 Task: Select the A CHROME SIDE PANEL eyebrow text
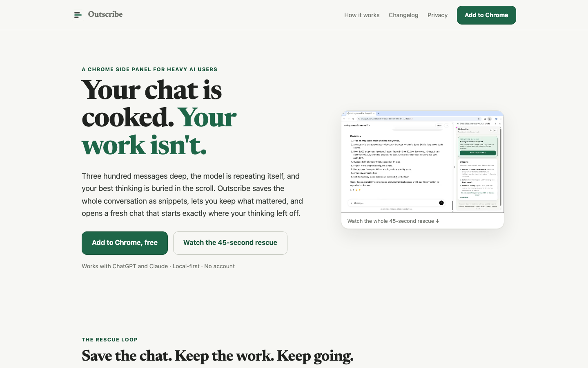click(149, 70)
